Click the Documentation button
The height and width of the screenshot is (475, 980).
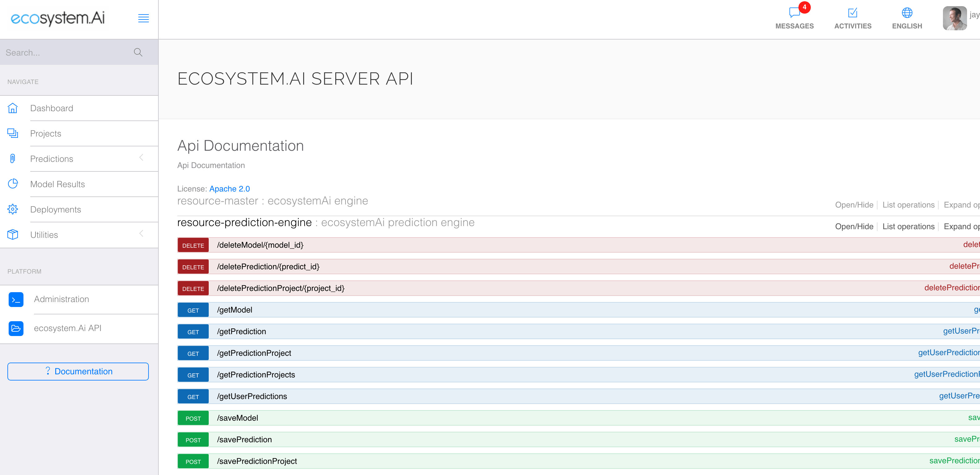coord(78,371)
